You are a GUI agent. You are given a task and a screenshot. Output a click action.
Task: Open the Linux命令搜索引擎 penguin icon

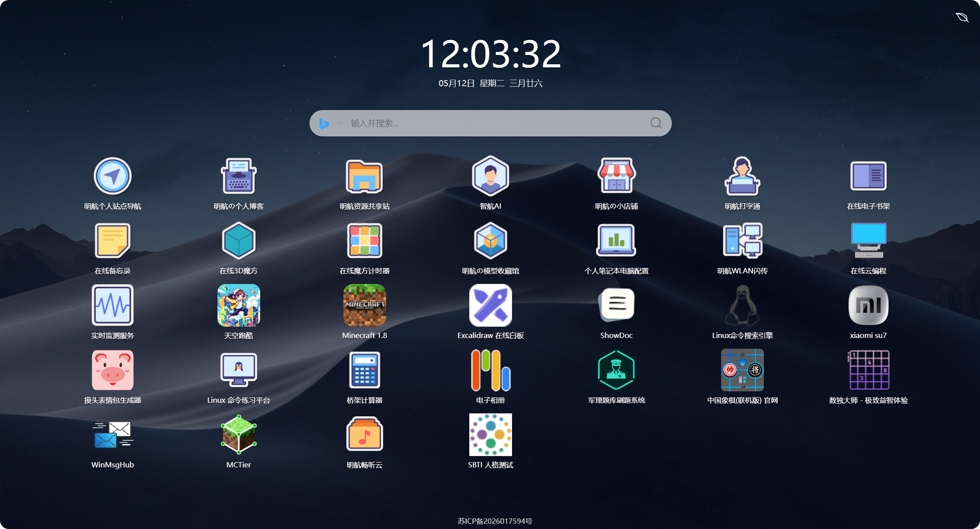(742, 305)
